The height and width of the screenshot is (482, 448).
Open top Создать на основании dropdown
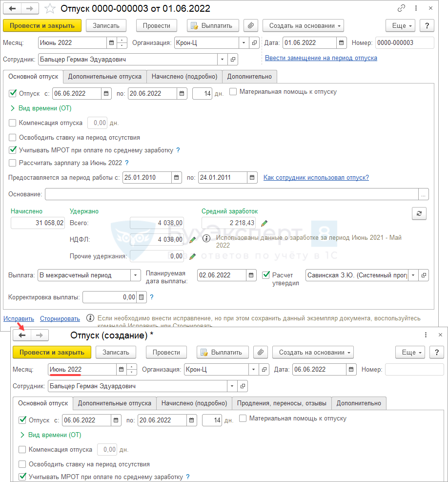pos(303,25)
